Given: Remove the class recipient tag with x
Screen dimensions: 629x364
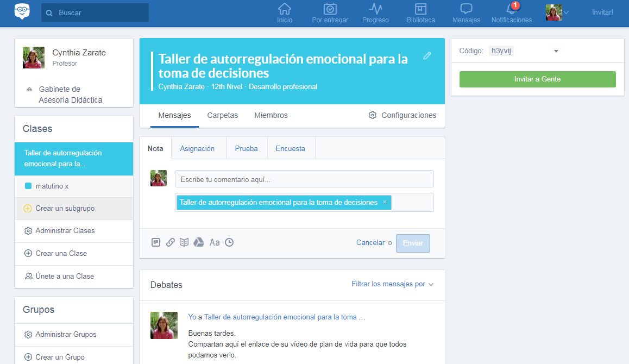Looking at the screenshot, I should coord(385,202).
